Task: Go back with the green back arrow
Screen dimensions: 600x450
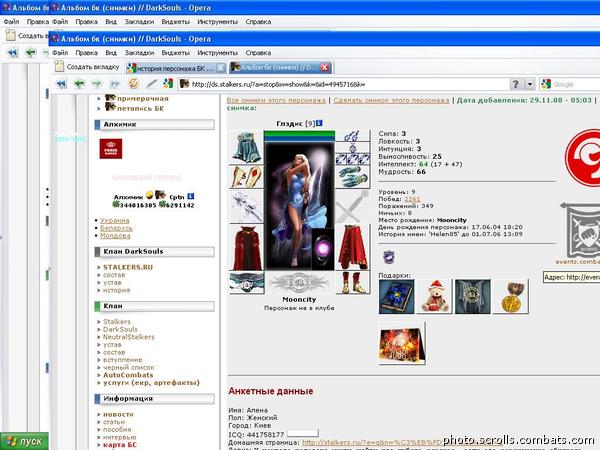Action: (x=79, y=84)
